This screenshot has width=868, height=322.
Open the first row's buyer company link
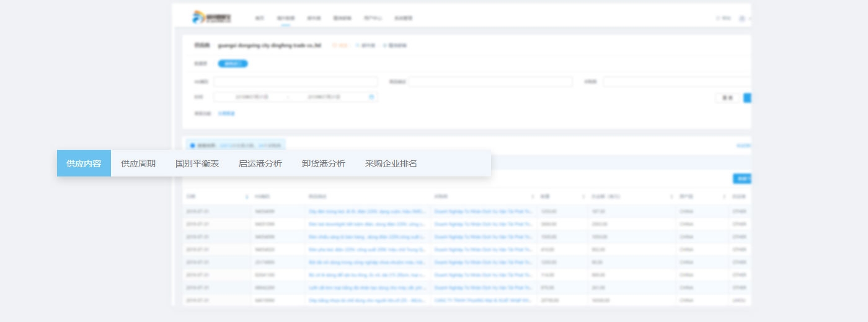483,211
